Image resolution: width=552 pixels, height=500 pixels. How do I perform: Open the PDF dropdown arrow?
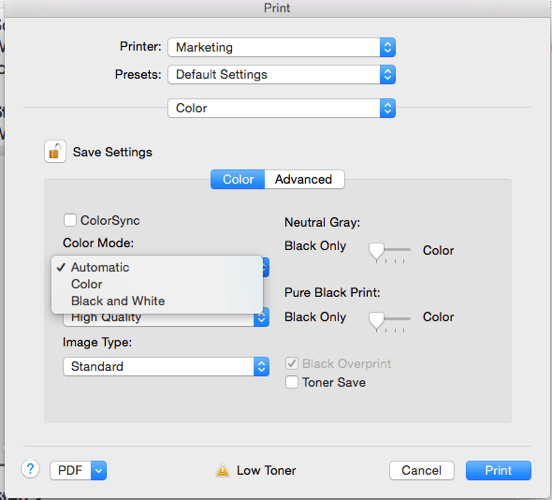pyautogui.click(x=99, y=470)
